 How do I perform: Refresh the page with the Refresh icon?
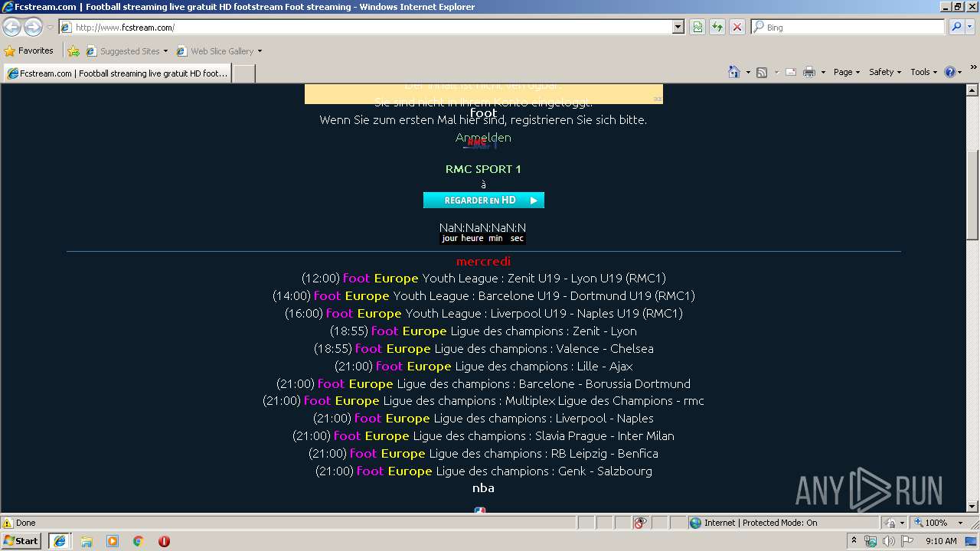point(717,27)
